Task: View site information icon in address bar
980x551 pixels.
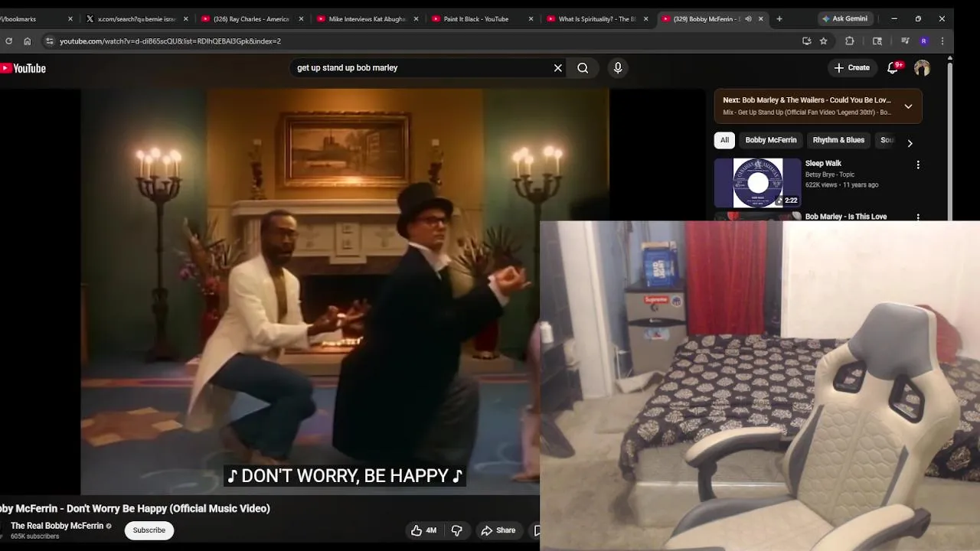Action: tap(50, 41)
